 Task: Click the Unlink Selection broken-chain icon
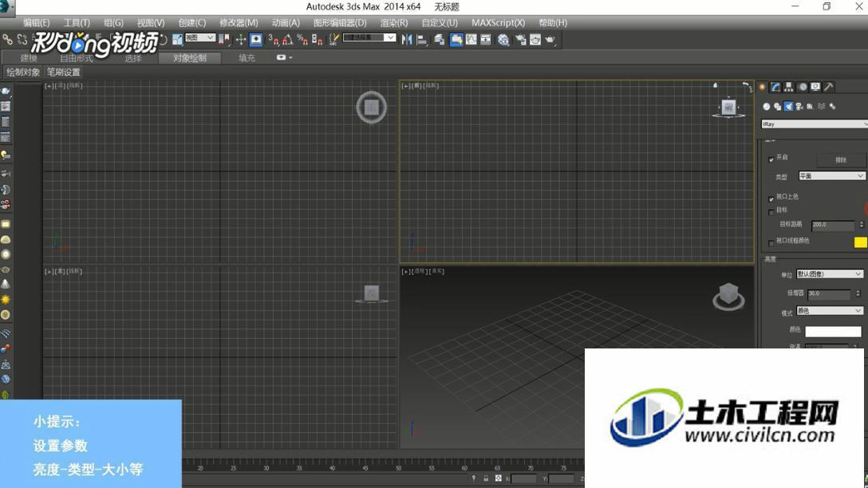pyautogui.click(x=22, y=39)
